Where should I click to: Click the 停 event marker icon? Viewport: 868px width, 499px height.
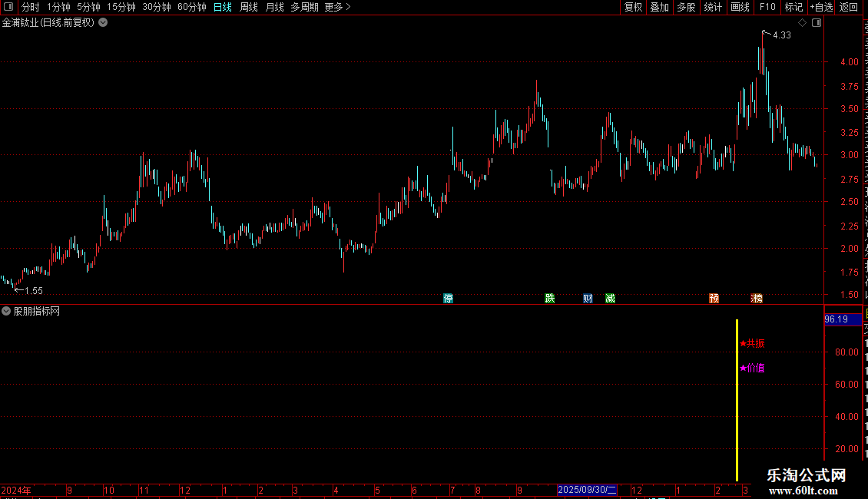(x=449, y=298)
